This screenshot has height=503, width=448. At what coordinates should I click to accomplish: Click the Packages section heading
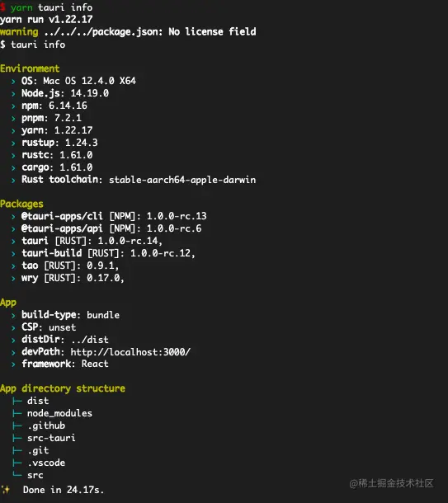coord(21,204)
